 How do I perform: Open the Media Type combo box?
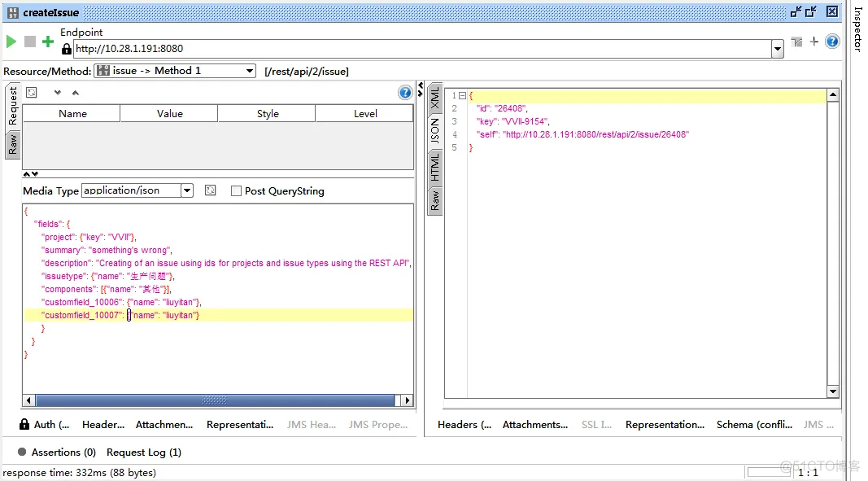137,190
